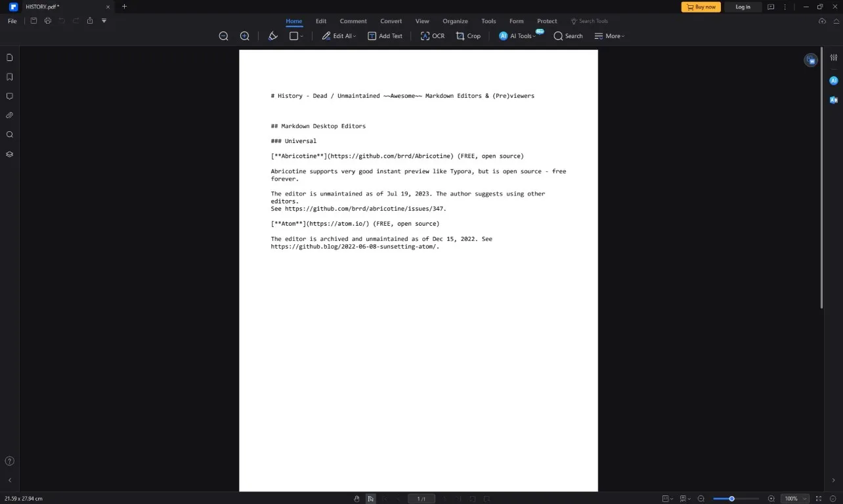Open the translate icon in right sidebar
This screenshot has height=504, width=843.
tap(834, 100)
